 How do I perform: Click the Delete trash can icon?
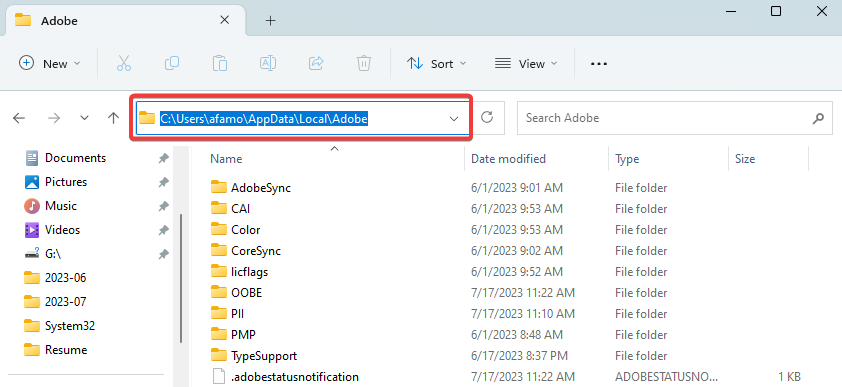pyautogui.click(x=364, y=63)
